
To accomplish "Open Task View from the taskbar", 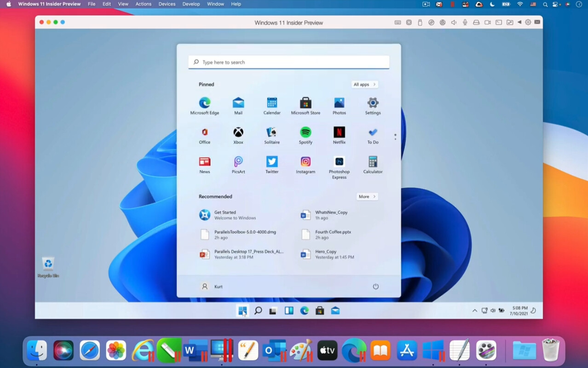I will (273, 310).
